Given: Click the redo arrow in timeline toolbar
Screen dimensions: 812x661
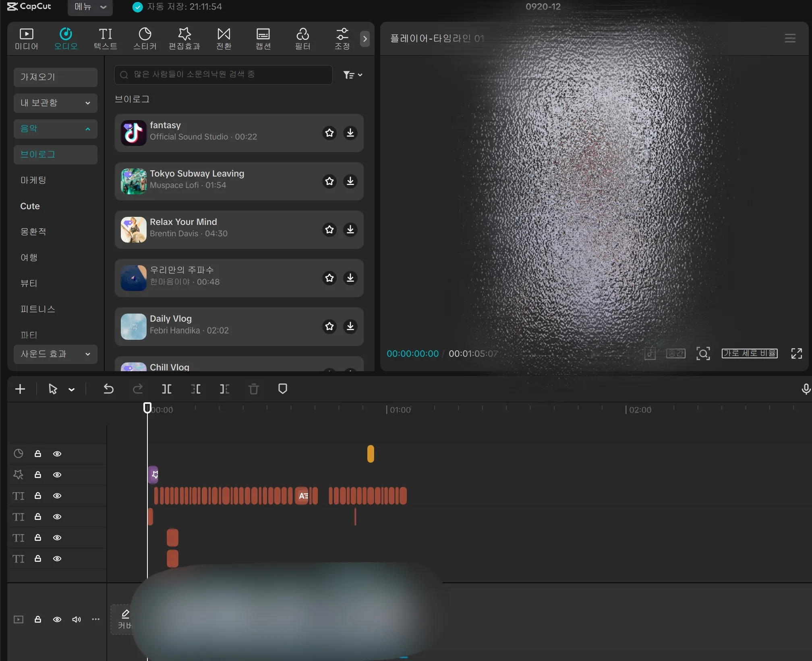Looking at the screenshot, I should click(x=138, y=389).
